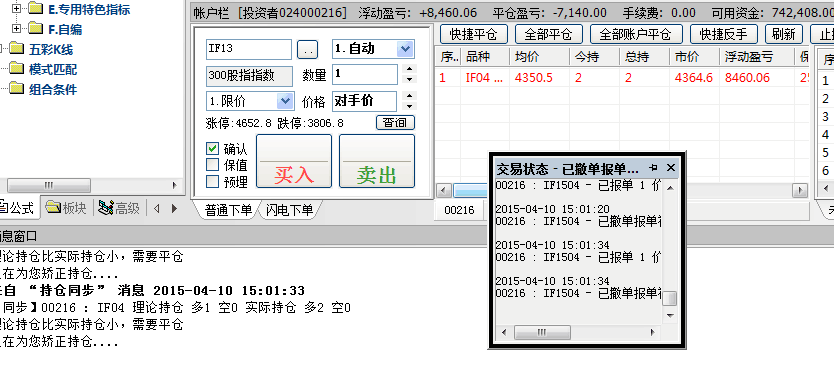834x381 pixels.
Task: Decrease the order quantity with down arrow
Action: click(x=409, y=79)
